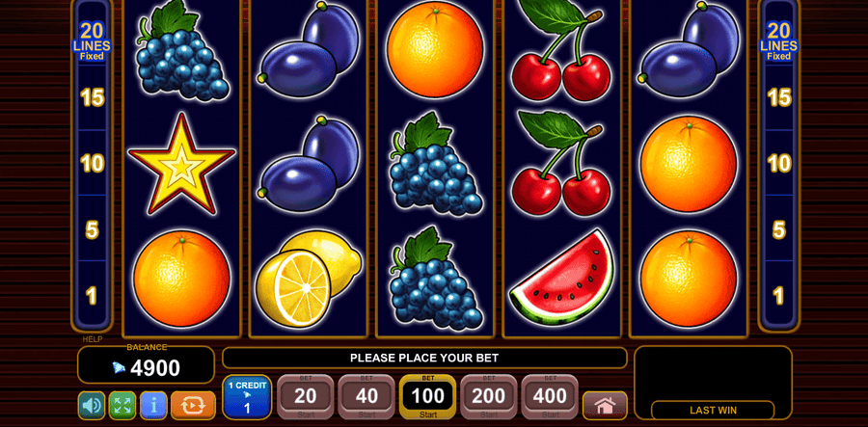Toggle fullscreen mode with the green arrows icon
The width and height of the screenshot is (868, 427).
(x=122, y=406)
